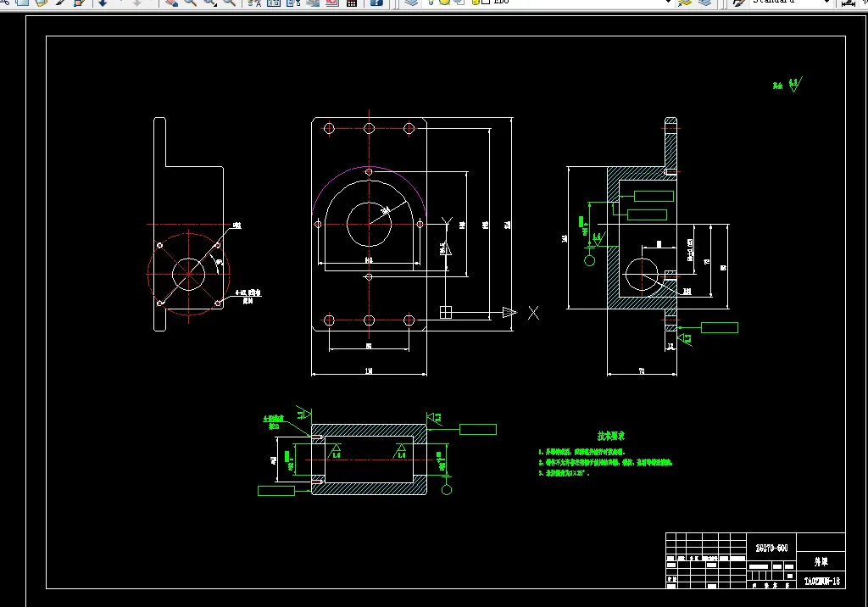Click the text style brush icon beside Standard
The width and height of the screenshot is (868, 607).
pos(738,3)
